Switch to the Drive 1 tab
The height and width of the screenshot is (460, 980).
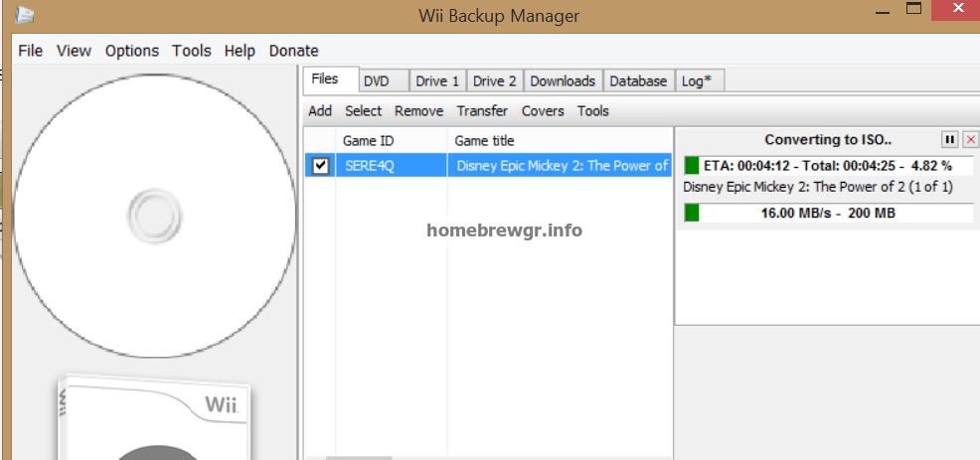pyautogui.click(x=437, y=81)
